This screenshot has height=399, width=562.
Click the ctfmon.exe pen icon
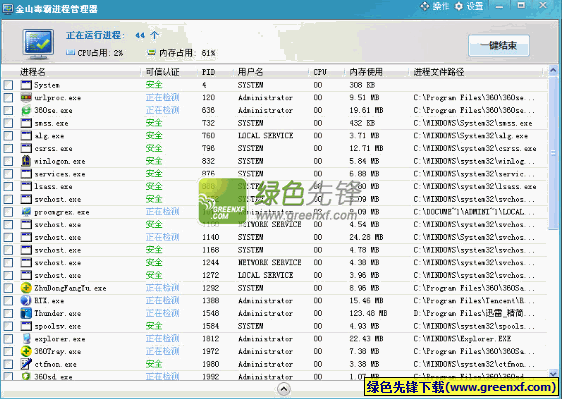pyautogui.click(x=26, y=364)
